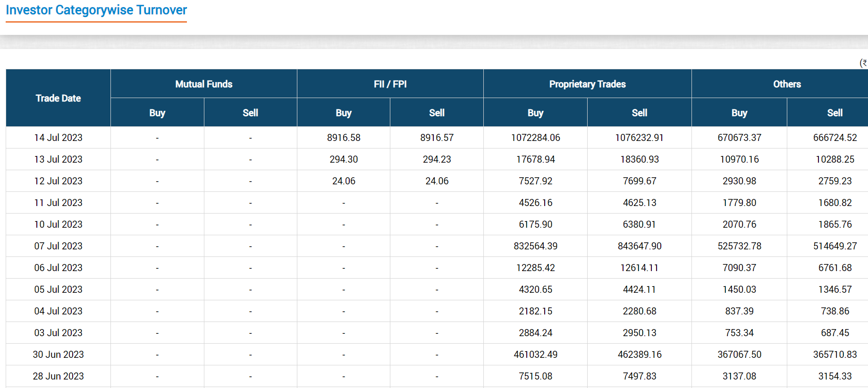Select the proprietary buy value 1072284.06
This screenshot has width=868, height=388.
click(x=535, y=138)
